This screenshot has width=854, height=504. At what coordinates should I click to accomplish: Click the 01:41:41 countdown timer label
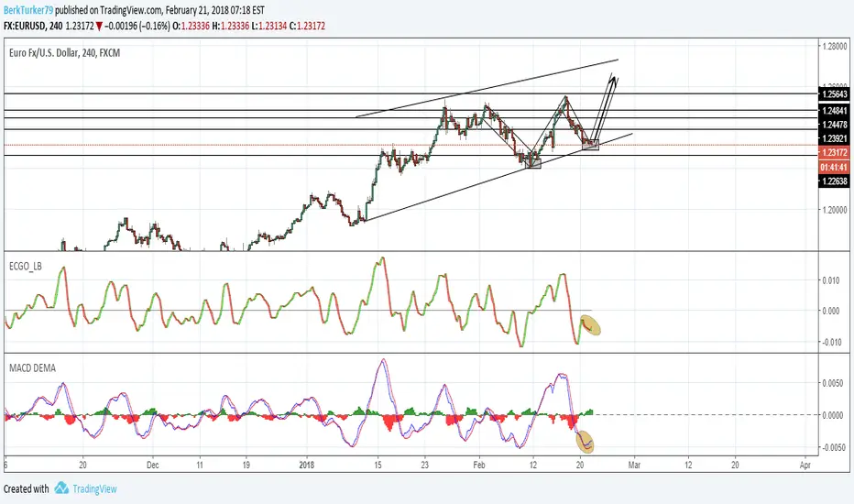tap(834, 168)
